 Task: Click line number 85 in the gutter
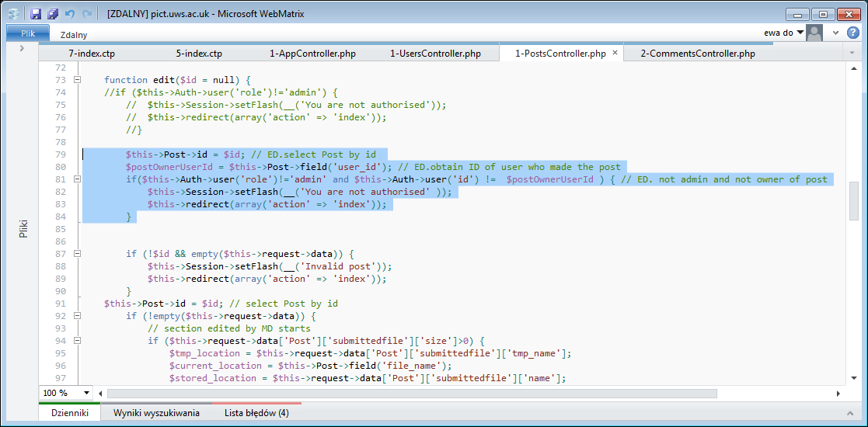[x=61, y=229]
